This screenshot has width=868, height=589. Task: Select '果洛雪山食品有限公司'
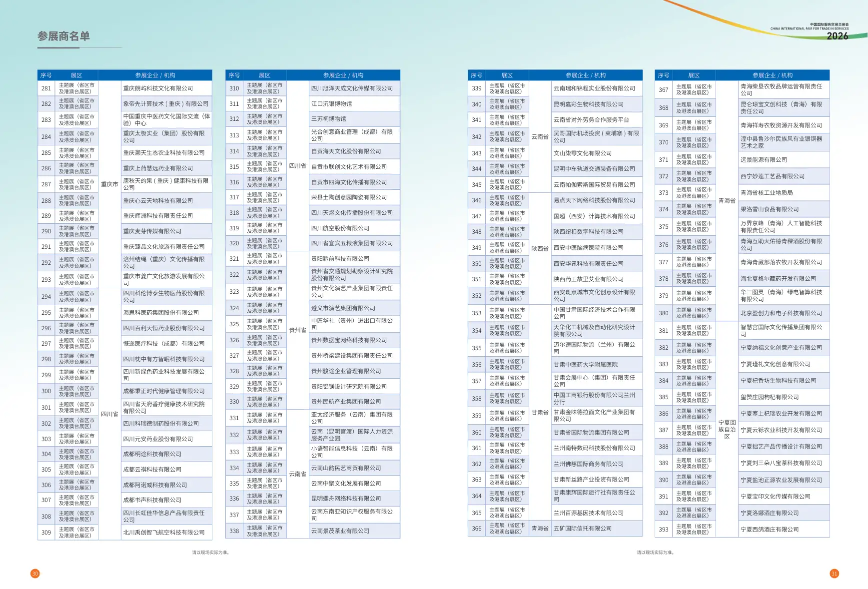coord(770,209)
